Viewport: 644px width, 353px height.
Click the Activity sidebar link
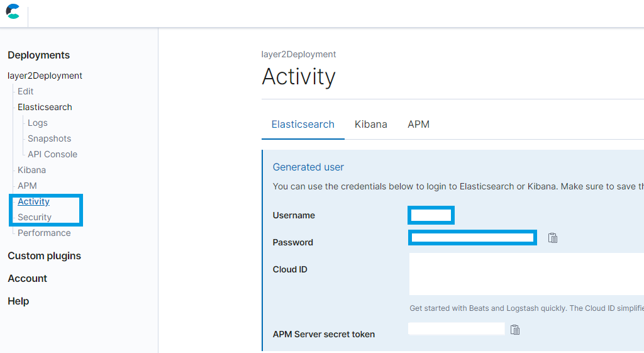tap(33, 201)
